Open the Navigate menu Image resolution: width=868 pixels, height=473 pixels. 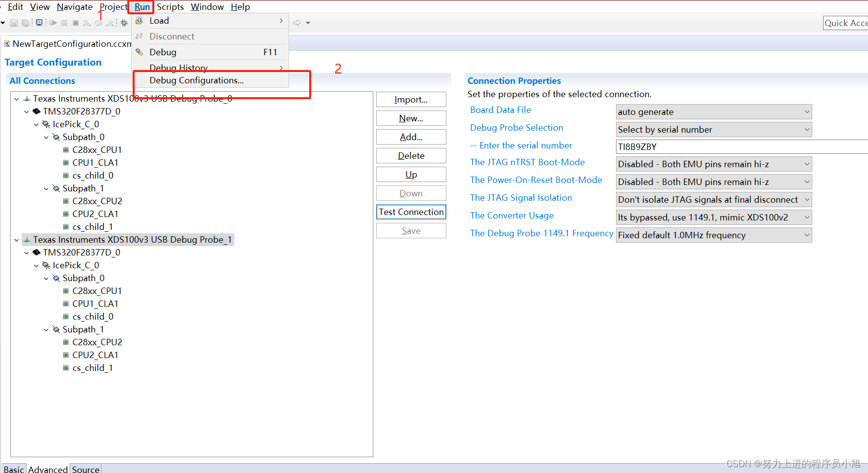(74, 7)
